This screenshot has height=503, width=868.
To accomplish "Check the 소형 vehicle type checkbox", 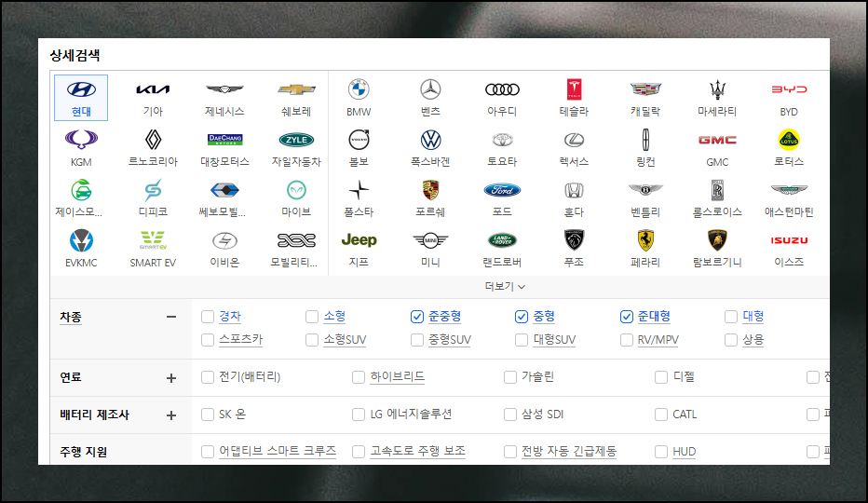I will pos(312,317).
